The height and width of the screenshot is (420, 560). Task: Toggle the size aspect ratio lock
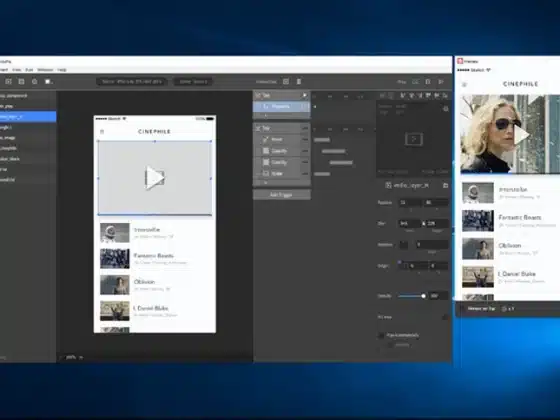(424, 224)
